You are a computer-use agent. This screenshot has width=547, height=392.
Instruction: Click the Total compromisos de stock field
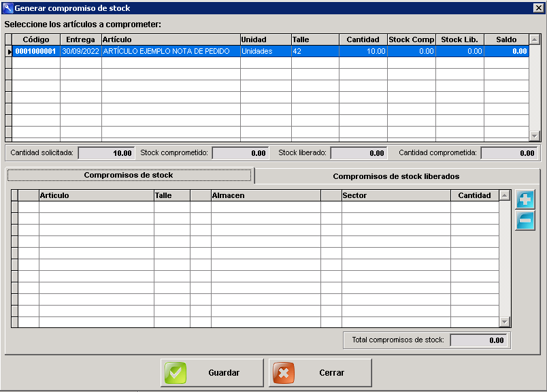[479, 340]
